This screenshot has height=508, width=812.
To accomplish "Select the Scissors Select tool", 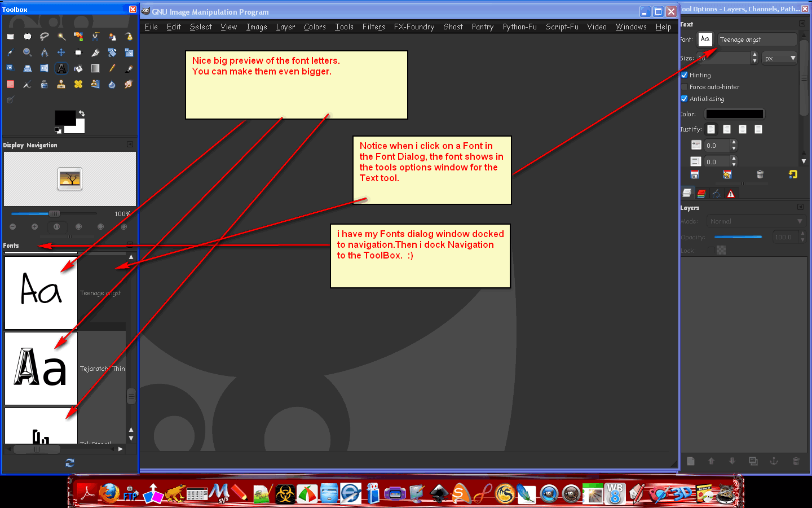I will (95, 37).
